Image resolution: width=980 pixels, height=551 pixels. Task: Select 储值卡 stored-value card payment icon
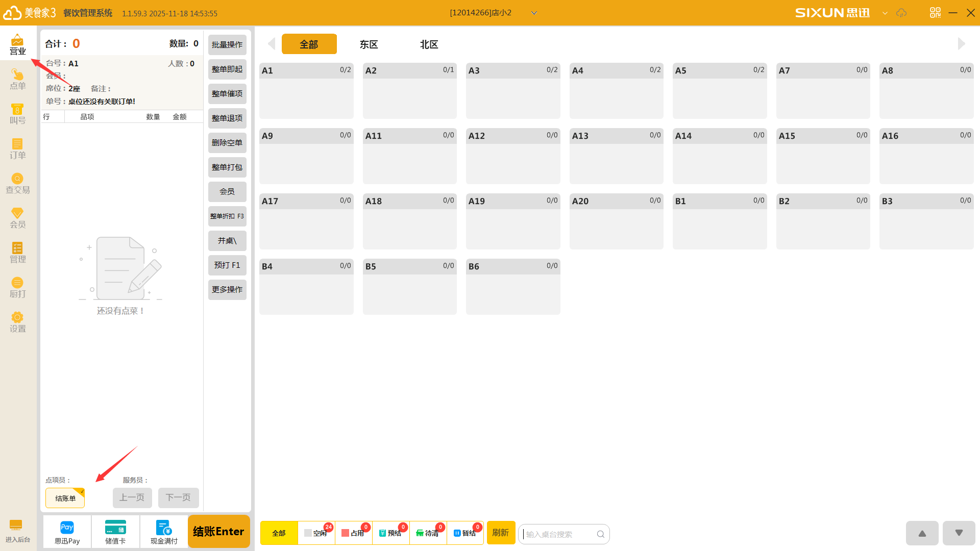(115, 532)
